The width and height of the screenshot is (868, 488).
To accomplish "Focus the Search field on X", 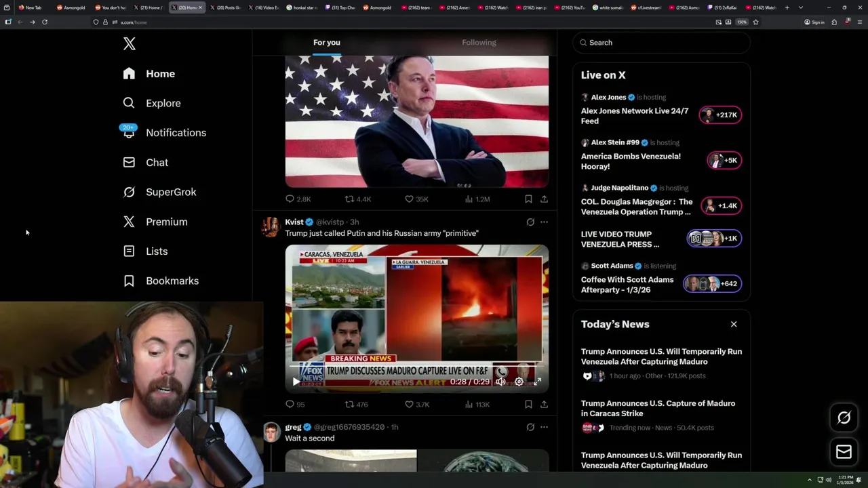I will (x=661, y=43).
